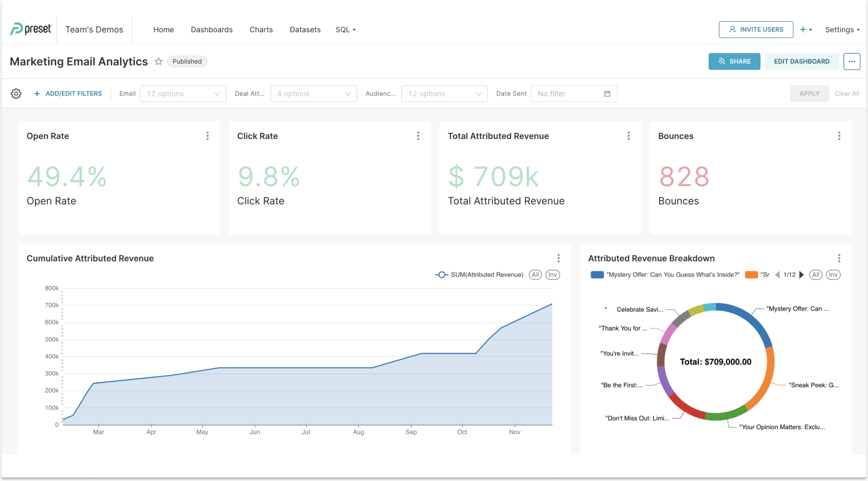
Task: Open the Date Sent calendar picker
Action: point(608,94)
